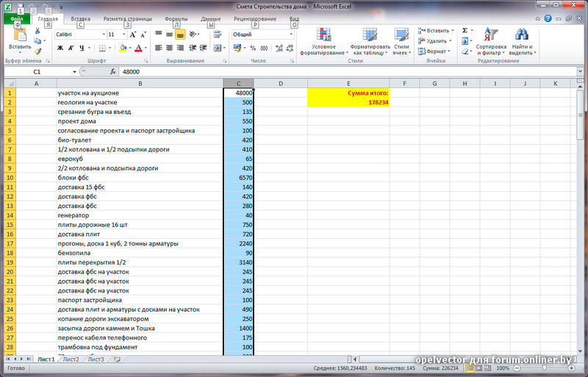Click the AutoSum sigma icon
Screen dimensions: 588x377
(465, 31)
